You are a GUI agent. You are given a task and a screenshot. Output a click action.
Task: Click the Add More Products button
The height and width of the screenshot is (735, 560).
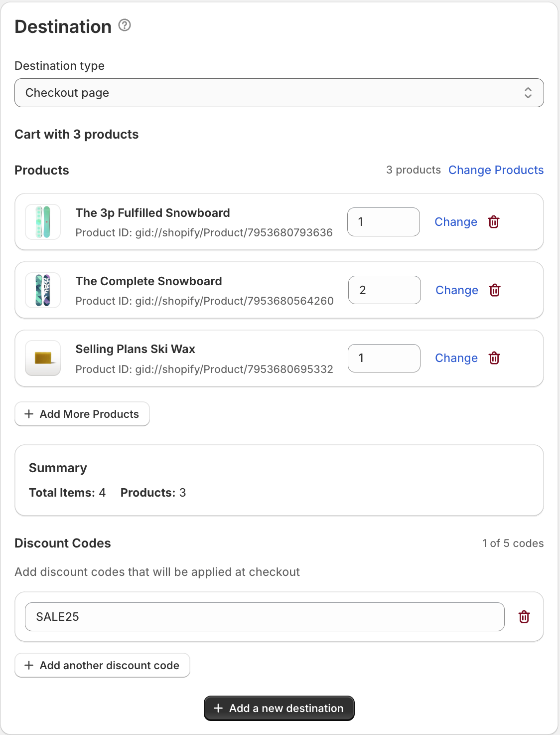coord(82,414)
